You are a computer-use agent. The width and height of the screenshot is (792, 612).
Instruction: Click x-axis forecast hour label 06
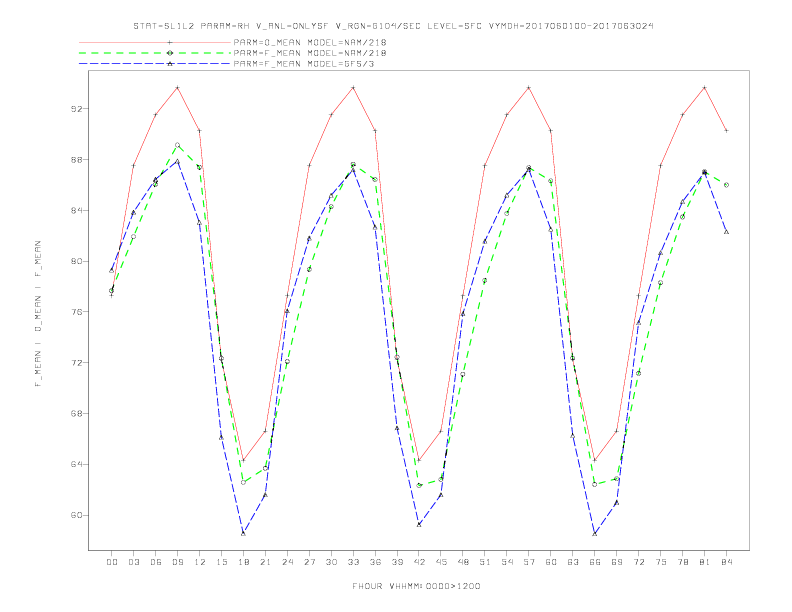click(156, 562)
